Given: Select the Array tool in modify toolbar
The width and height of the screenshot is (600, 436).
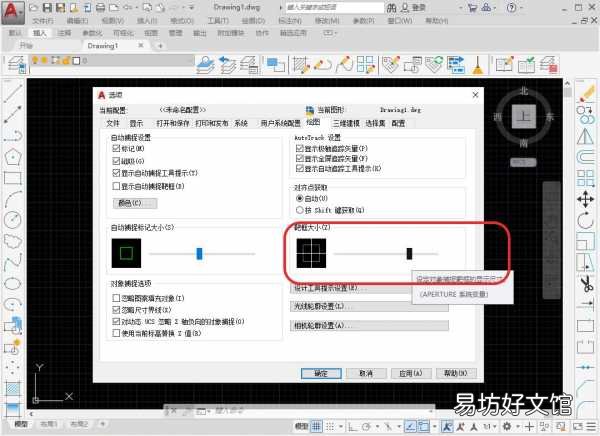Looking at the screenshot, I should [585, 178].
